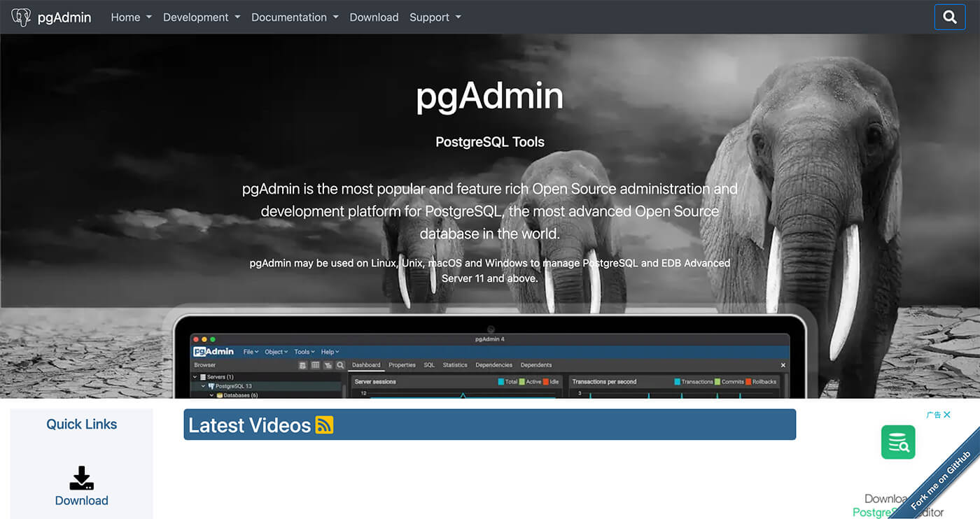The image size is (980, 519).
Task: Open File menu in the laptop screenshot
Action: coord(251,352)
